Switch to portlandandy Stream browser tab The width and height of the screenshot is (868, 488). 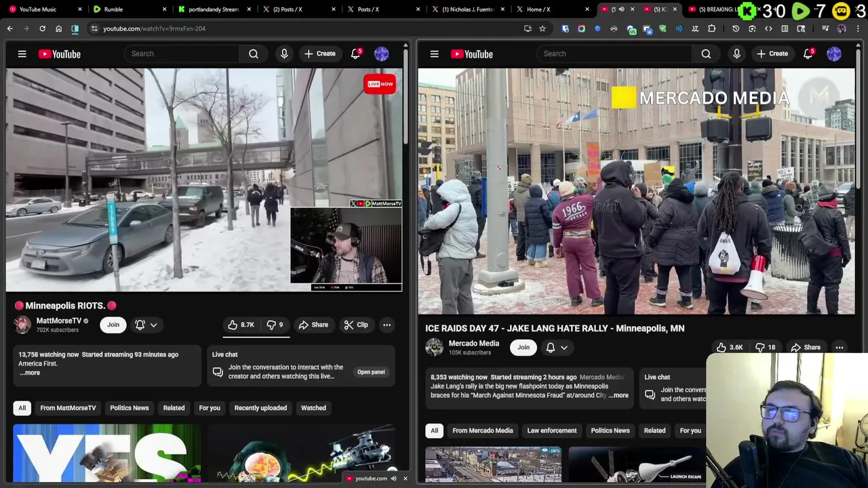tap(214, 9)
